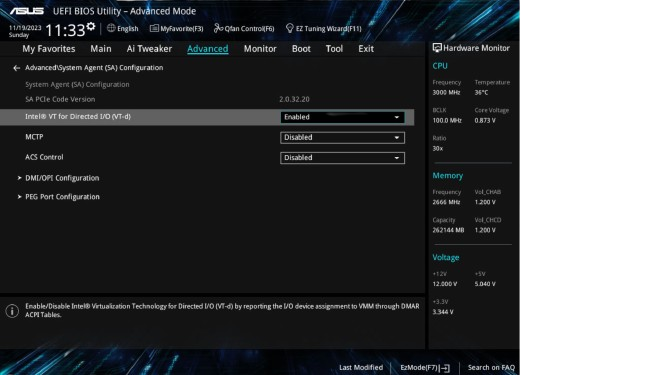Click Last Modified at bottom
The height and width of the screenshot is (375, 666).
click(361, 368)
